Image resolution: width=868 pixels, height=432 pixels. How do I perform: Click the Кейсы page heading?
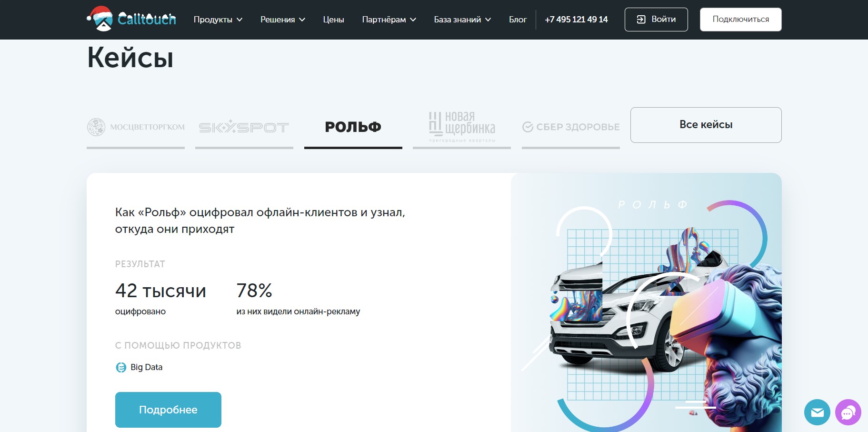tap(130, 58)
